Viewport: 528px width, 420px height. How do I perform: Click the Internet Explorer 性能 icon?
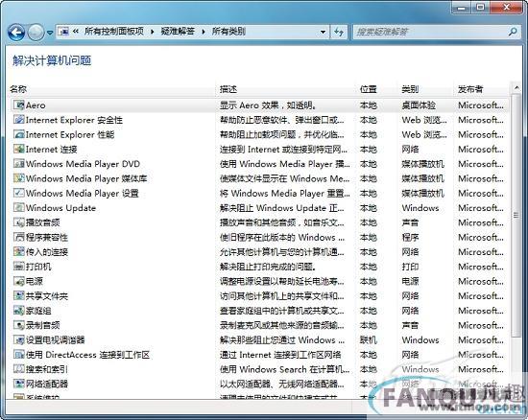18,134
